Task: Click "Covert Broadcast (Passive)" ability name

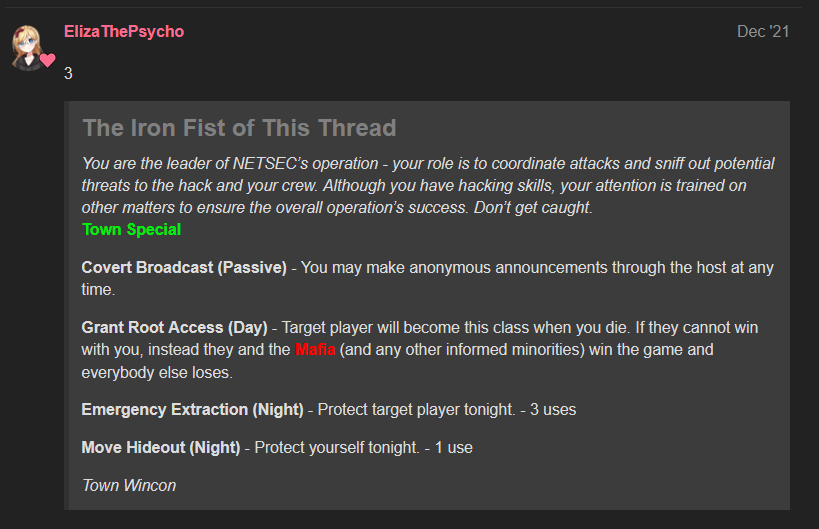Action: tap(184, 267)
